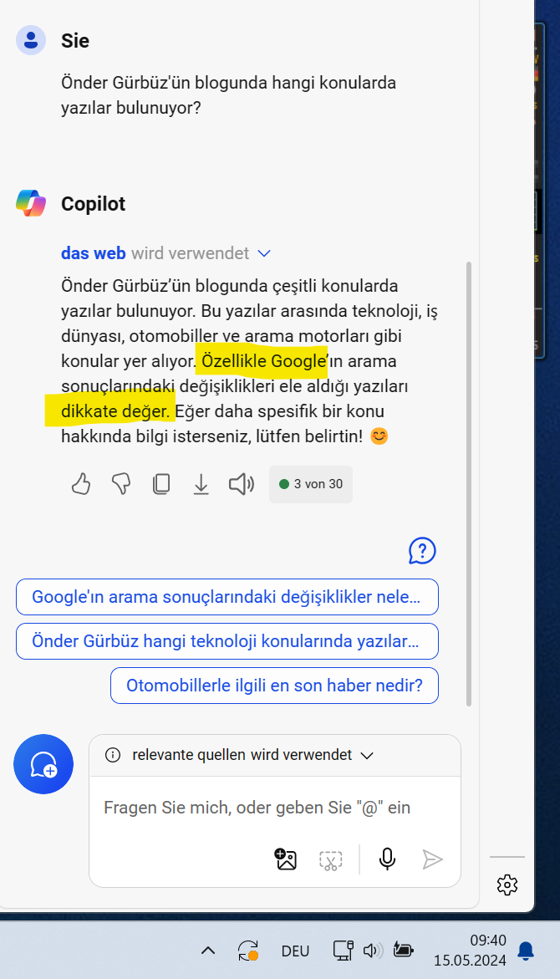The width and height of the screenshot is (560, 979).
Task: Click the info icon beside relevante quellen
Action: pyautogui.click(x=113, y=755)
